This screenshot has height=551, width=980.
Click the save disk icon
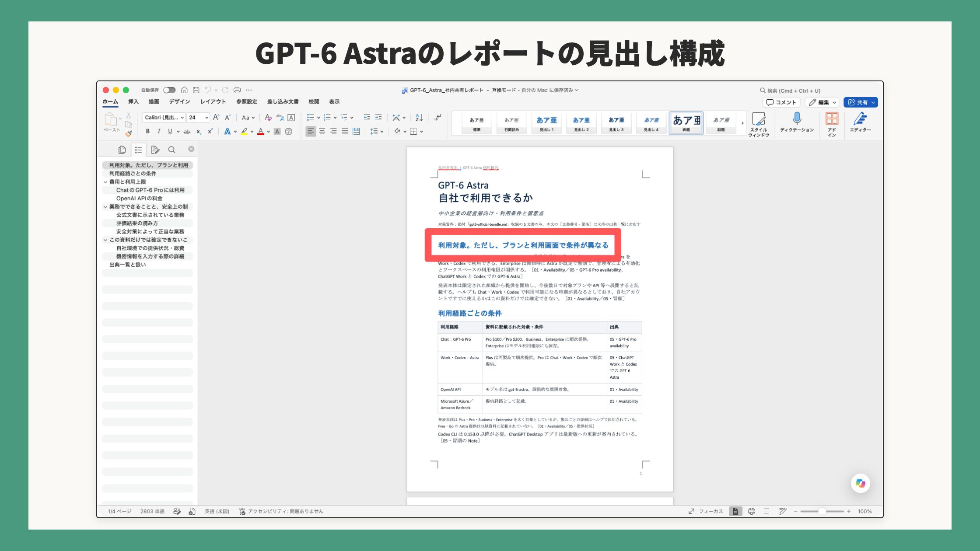[196, 90]
